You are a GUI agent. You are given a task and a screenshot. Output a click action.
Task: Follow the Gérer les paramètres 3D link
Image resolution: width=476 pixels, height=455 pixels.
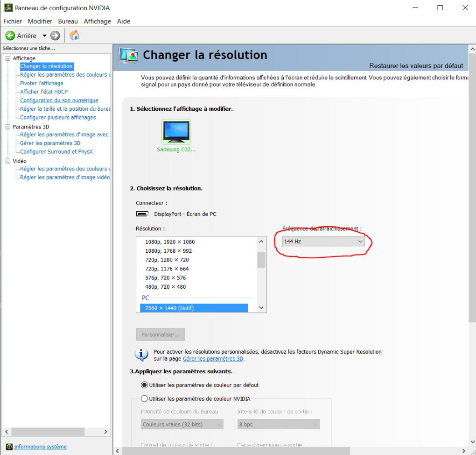[213, 359]
